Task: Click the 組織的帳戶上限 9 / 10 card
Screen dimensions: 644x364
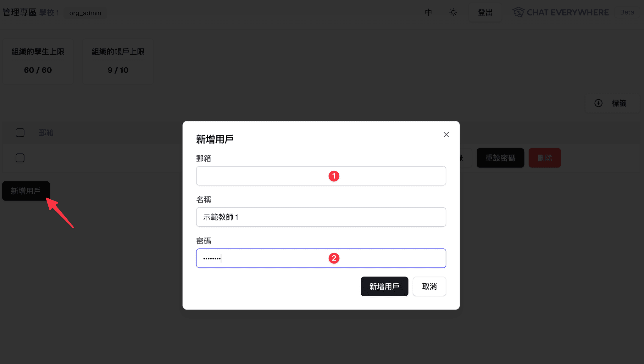Action: coord(118,61)
